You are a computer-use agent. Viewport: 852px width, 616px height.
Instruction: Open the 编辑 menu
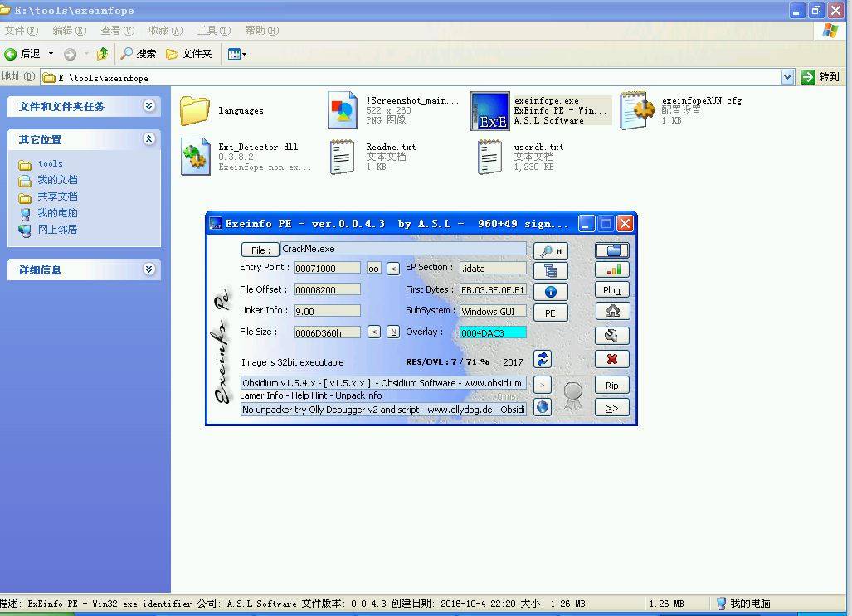pos(69,31)
